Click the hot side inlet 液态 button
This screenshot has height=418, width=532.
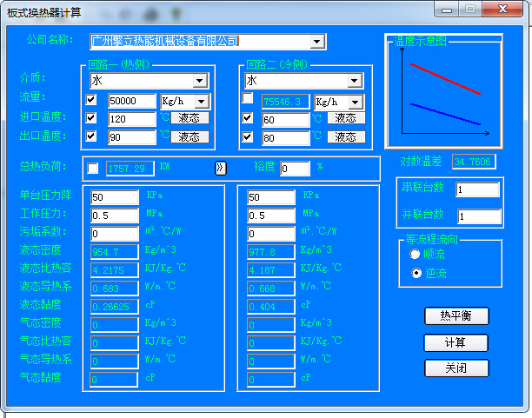190,118
